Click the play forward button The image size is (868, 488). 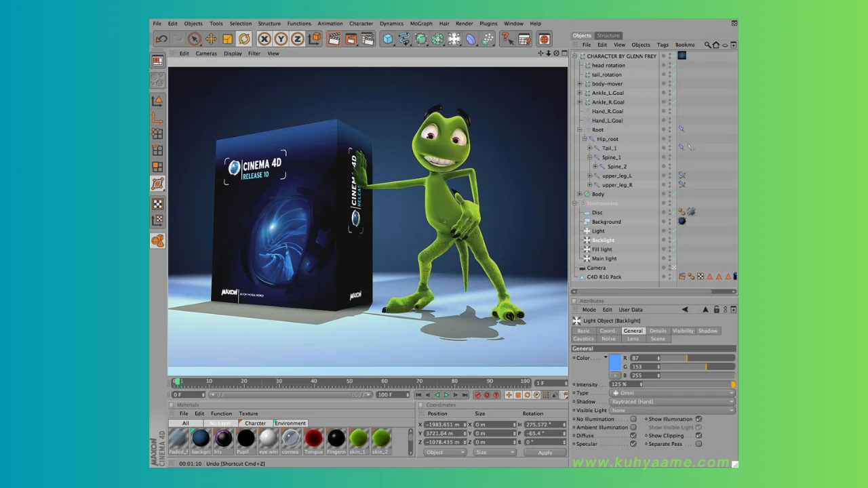coord(446,394)
